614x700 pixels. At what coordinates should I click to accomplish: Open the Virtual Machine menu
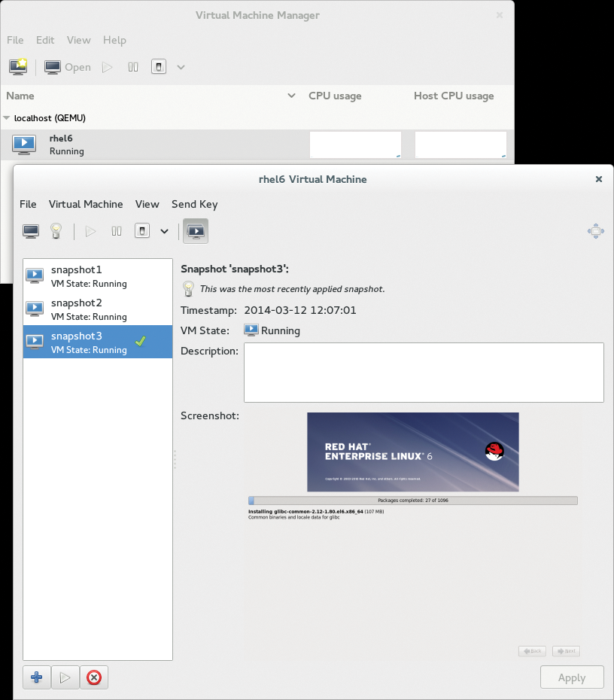point(86,204)
